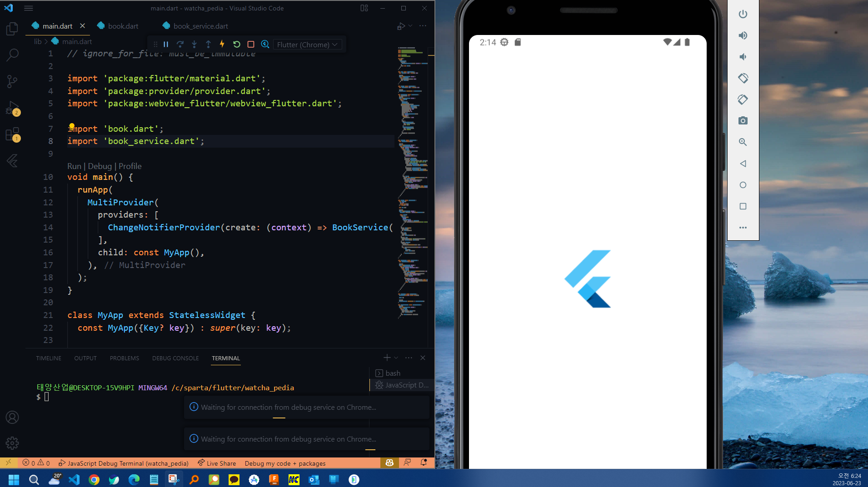Click the emulator power button

click(x=743, y=14)
